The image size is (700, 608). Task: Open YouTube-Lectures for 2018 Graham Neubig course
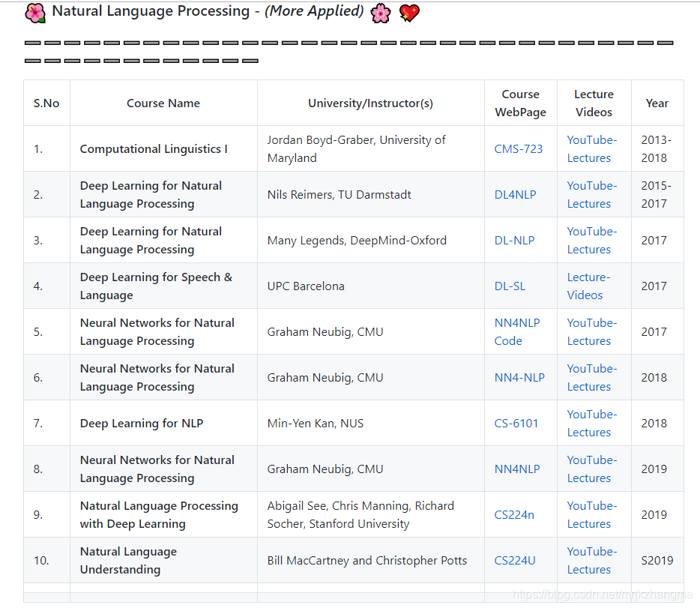click(x=592, y=378)
